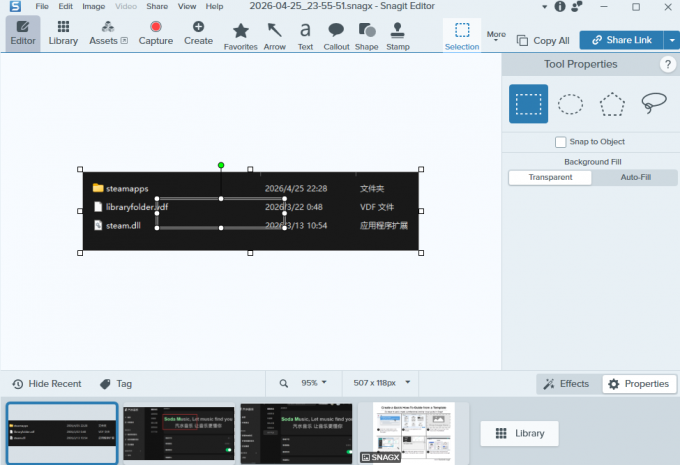Open the File menu

42,7
